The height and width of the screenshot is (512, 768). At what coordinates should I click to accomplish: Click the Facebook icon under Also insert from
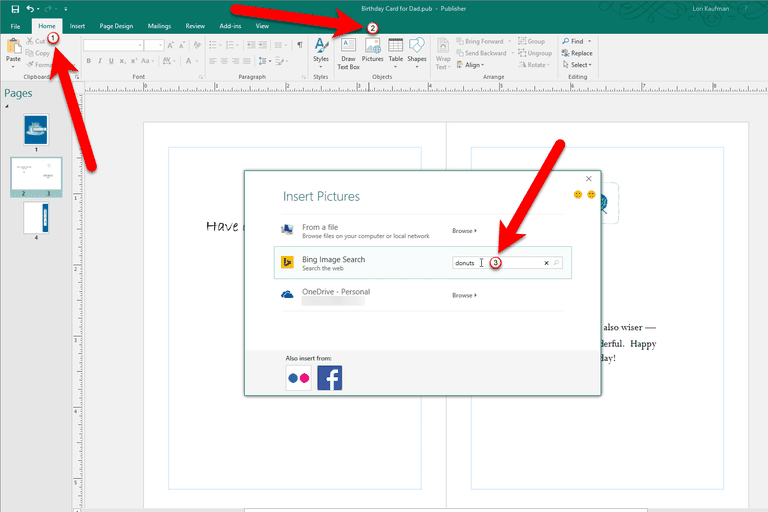point(330,378)
